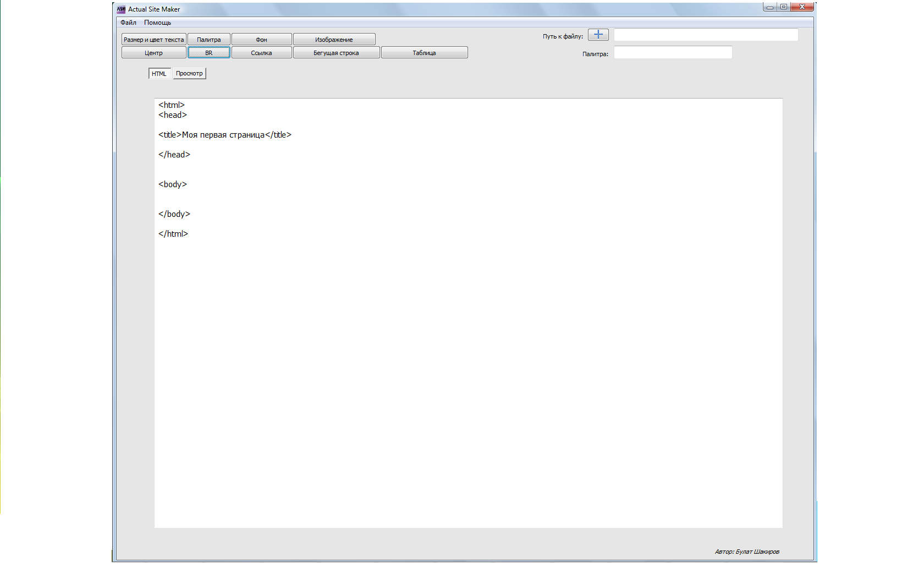
Task: Click inside the HTML code editor area
Action: point(469,313)
